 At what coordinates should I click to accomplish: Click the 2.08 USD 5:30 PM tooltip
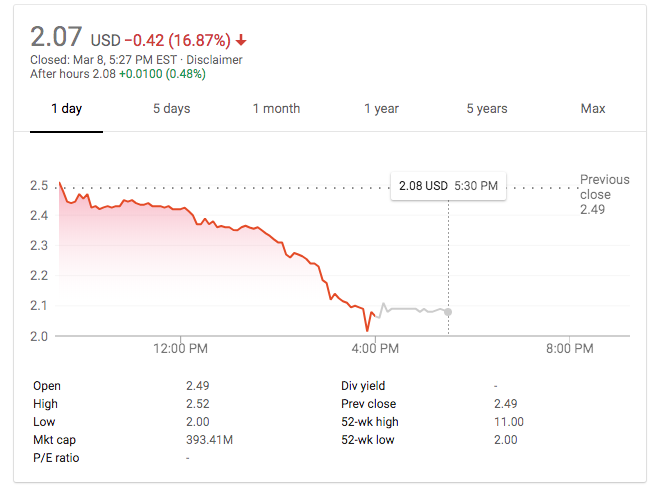coord(448,186)
